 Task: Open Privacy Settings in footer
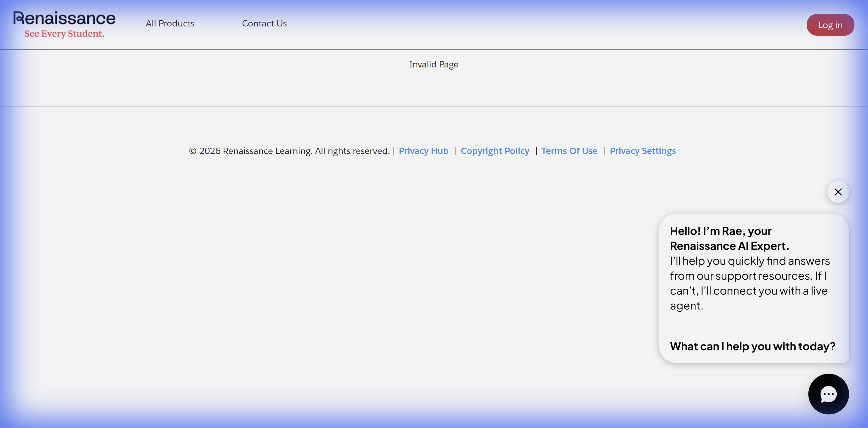coord(643,151)
